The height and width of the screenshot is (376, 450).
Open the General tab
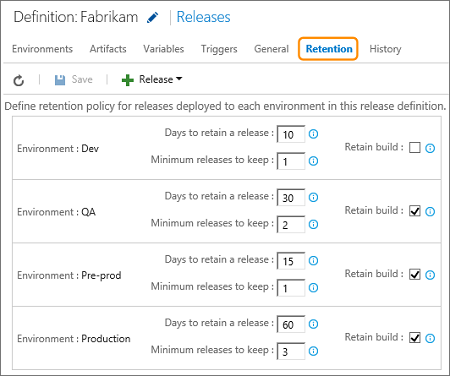271,49
